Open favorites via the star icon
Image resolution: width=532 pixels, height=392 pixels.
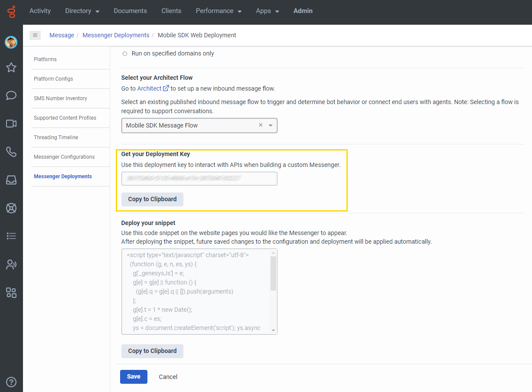11,67
